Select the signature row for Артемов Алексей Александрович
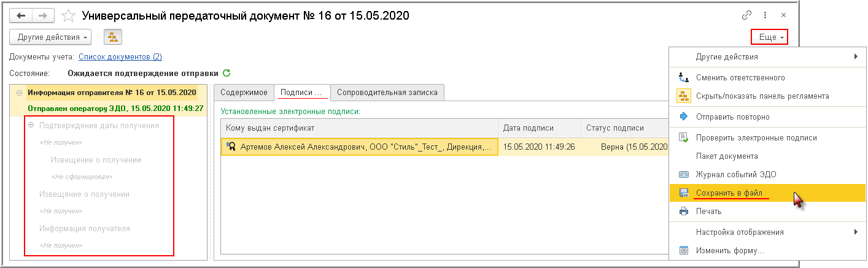Viewport: 868px width, 268px height. (362, 147)
